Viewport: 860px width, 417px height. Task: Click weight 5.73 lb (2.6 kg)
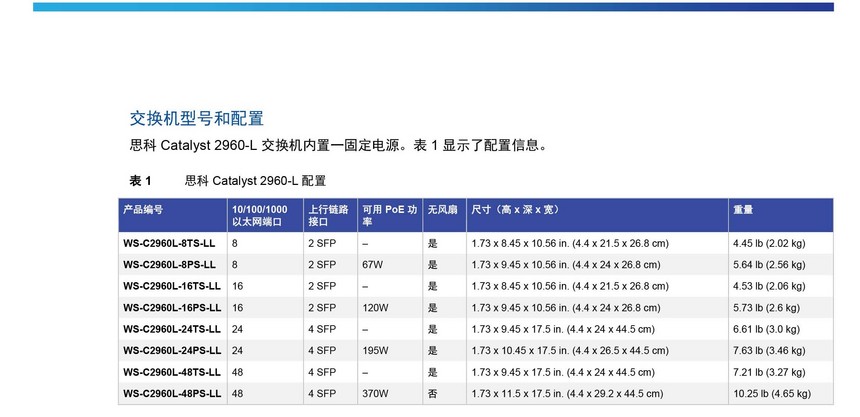(766, 308)
